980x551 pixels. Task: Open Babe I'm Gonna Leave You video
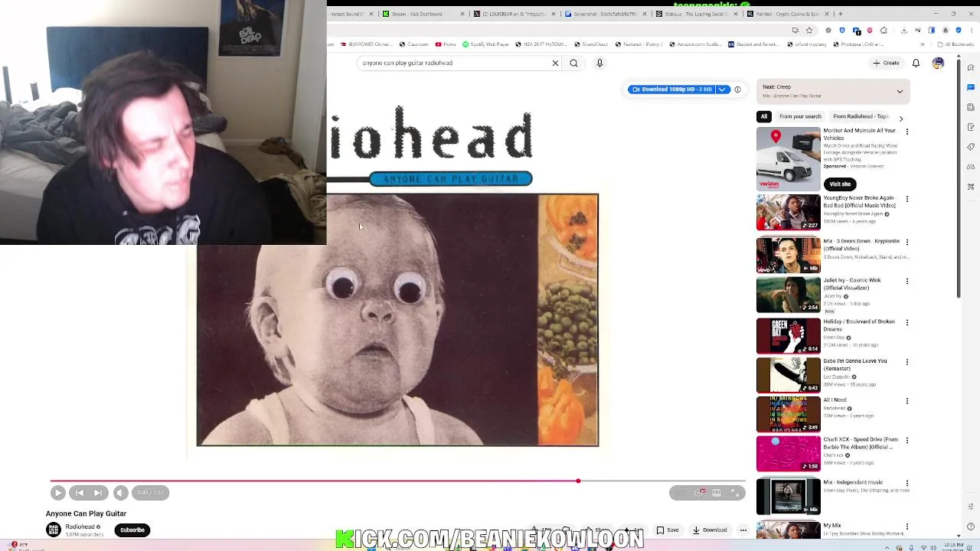pos(788,375)
